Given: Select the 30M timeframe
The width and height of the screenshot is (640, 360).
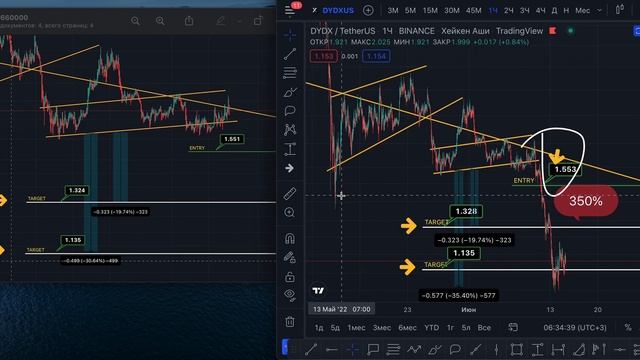Looking at the screenshot, I should tap(452, 11).
